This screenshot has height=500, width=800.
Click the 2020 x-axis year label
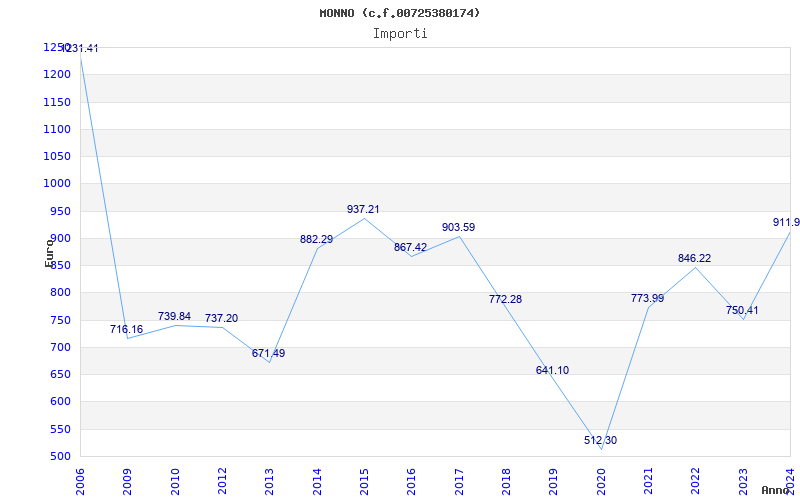coord(601,481)
